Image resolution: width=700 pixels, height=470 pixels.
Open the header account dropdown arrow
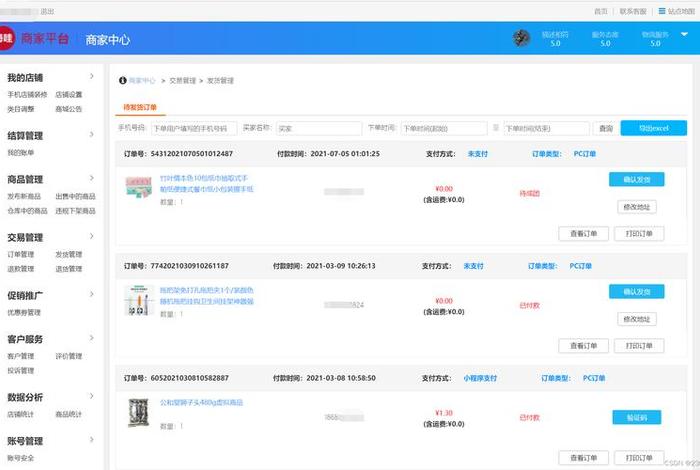point(684,34)
